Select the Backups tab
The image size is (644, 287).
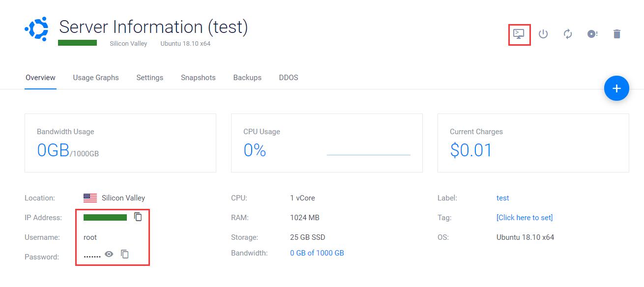tap(247, 78)
